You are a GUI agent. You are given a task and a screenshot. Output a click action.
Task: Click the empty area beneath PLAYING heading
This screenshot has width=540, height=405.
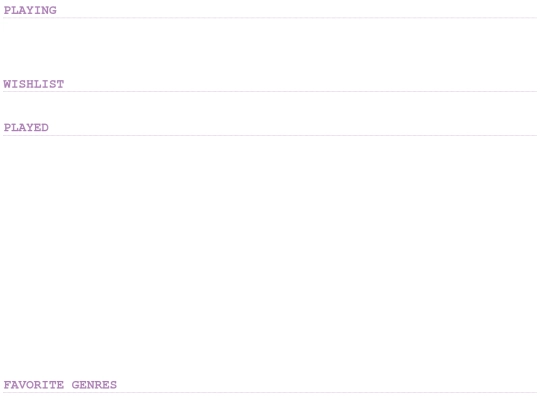click(x=270, y=48)
